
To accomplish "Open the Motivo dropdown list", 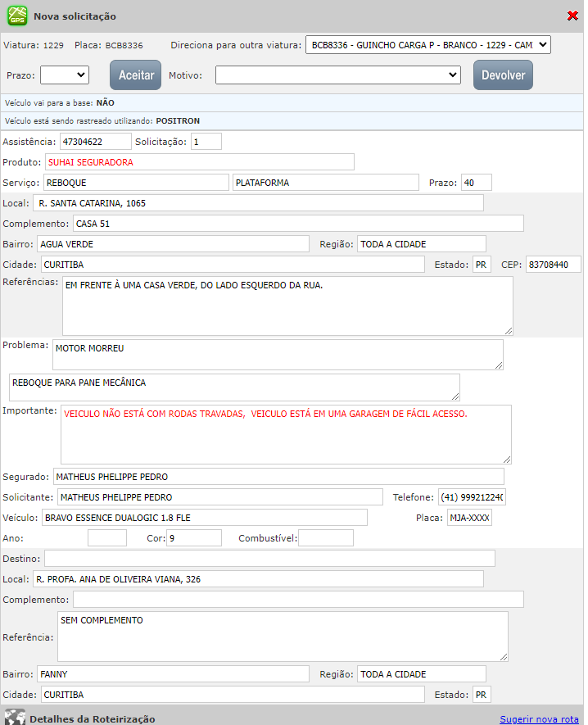I will (338, 75).
